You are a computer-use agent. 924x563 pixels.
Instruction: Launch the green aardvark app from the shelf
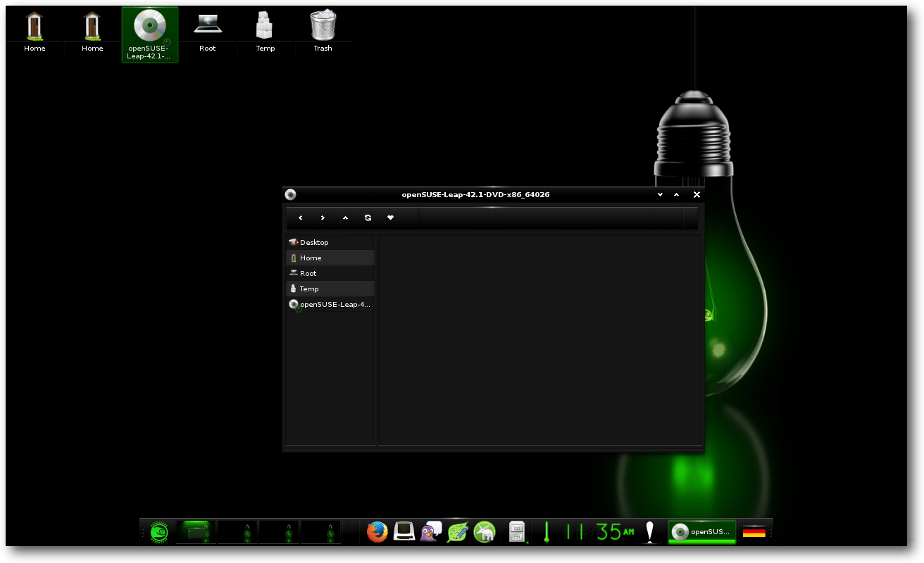click(x=485, y=532)
